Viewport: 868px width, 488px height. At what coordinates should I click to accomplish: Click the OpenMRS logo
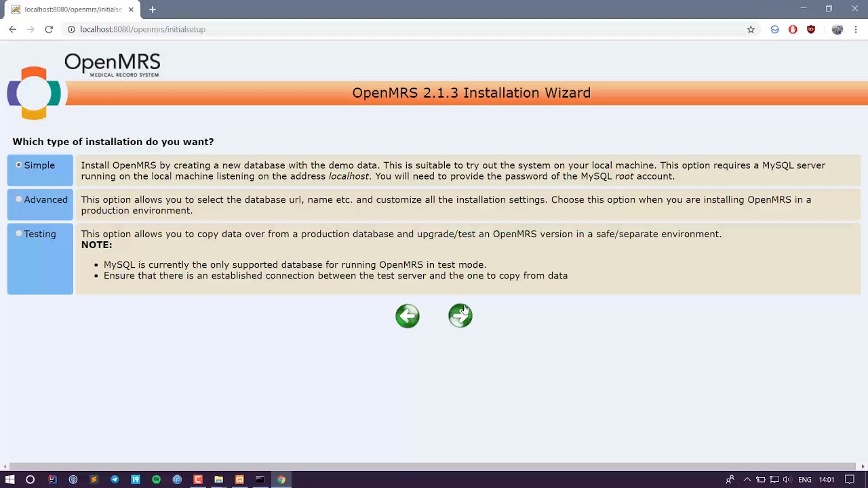pyautogui.click(x=84, y=86)
